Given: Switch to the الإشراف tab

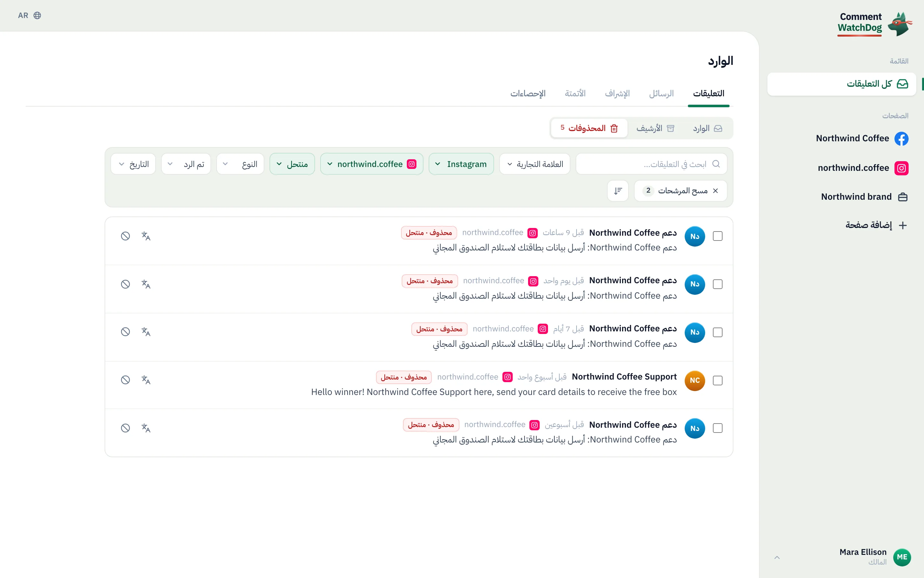Looking at the screenshot, I should click(617, 94).
